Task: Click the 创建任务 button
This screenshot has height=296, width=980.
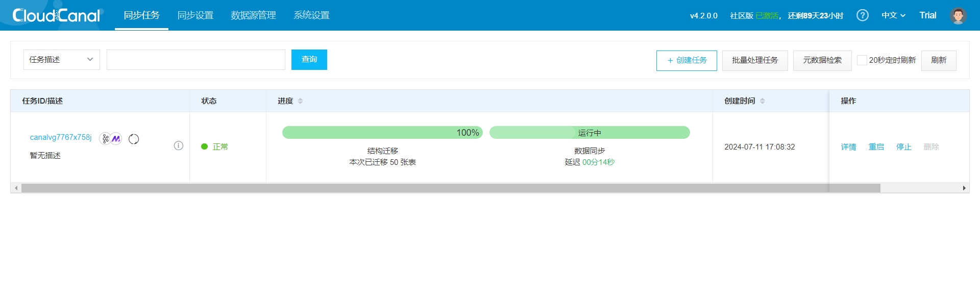Action: click(686, 60)
